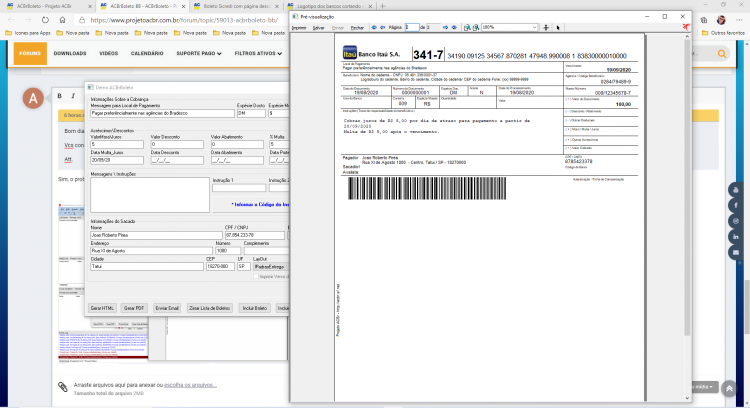
Task: Open the 'Outros favoritos' bookmarks folder
Action: (x=723, y=33)
